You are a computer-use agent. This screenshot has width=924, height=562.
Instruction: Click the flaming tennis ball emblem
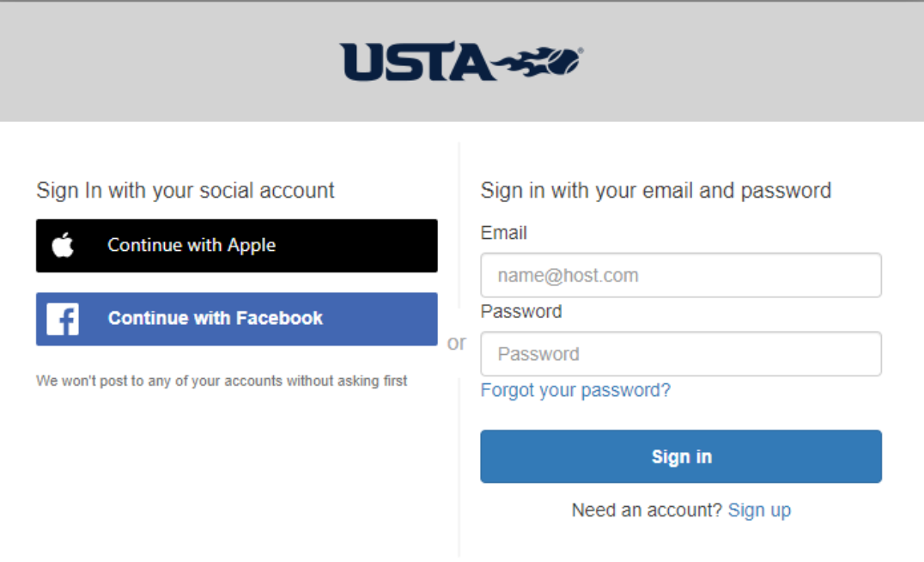coord(538,61)
